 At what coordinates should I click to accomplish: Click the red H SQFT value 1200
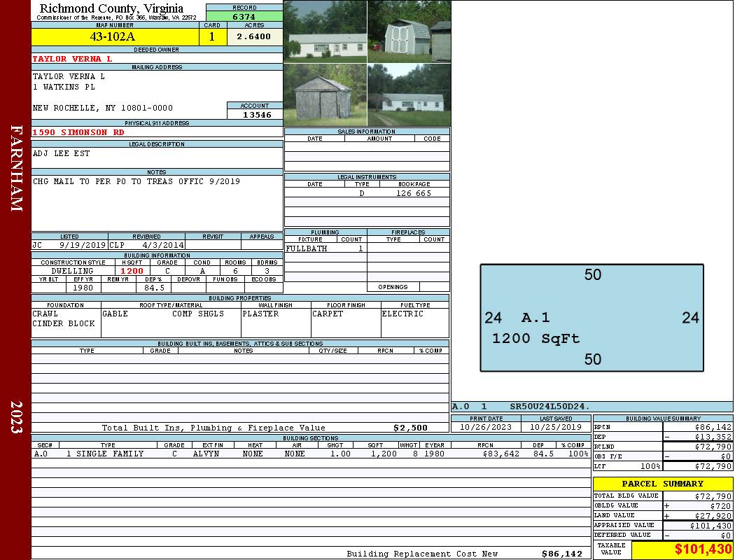(132, 271)
